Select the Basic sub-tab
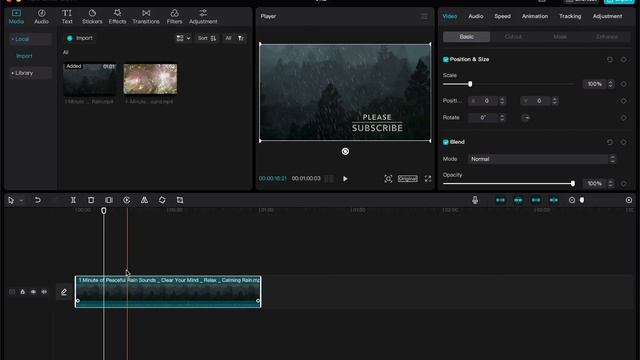Viewport: 640px width, 360px height. (x=467, y=37)
